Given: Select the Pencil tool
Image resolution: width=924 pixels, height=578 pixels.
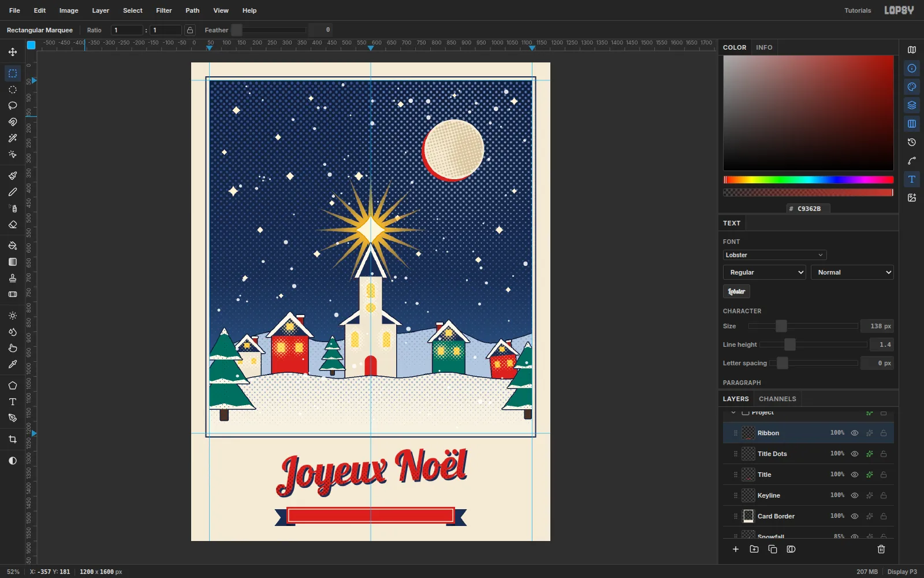Looking at the screenshot, I should coord(13,192).
